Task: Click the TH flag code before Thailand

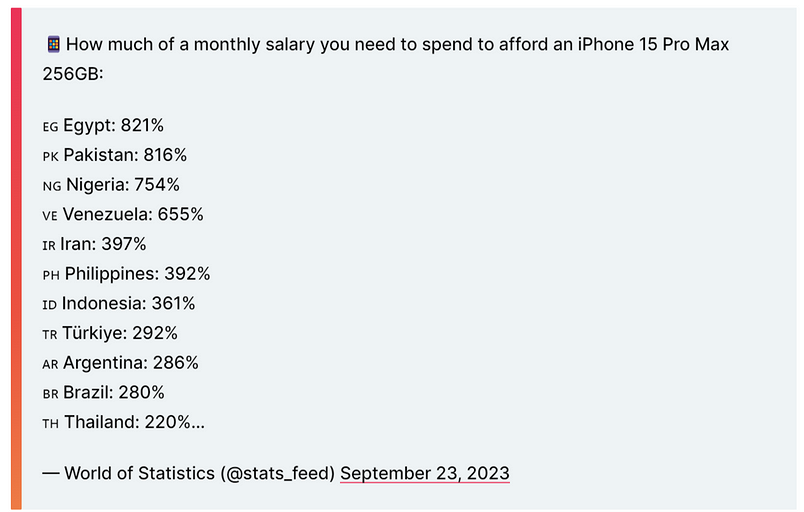Action: click(50, 423)
